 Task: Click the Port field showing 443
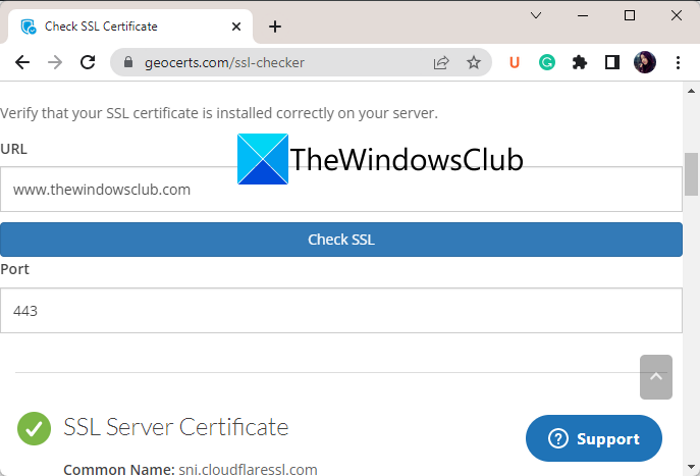tap(341, 310)
